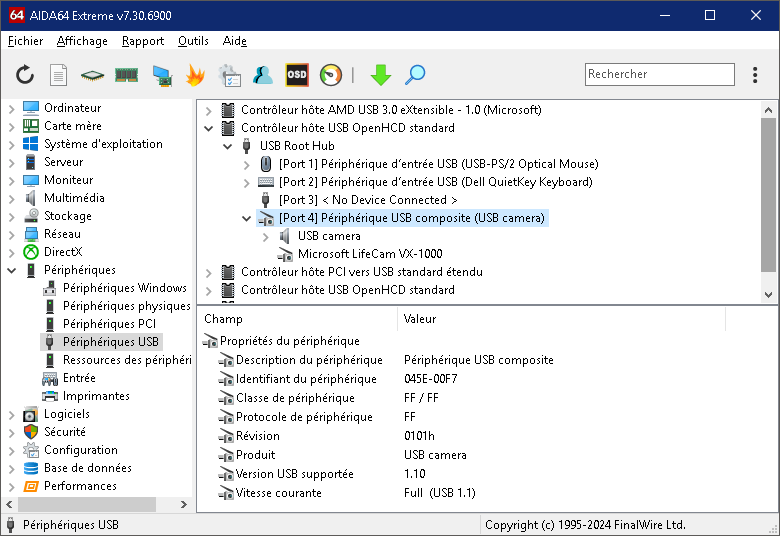This screenshot has height=536, width=780.
Task: Click the Rechercher search field
Action: click(660, 74)
